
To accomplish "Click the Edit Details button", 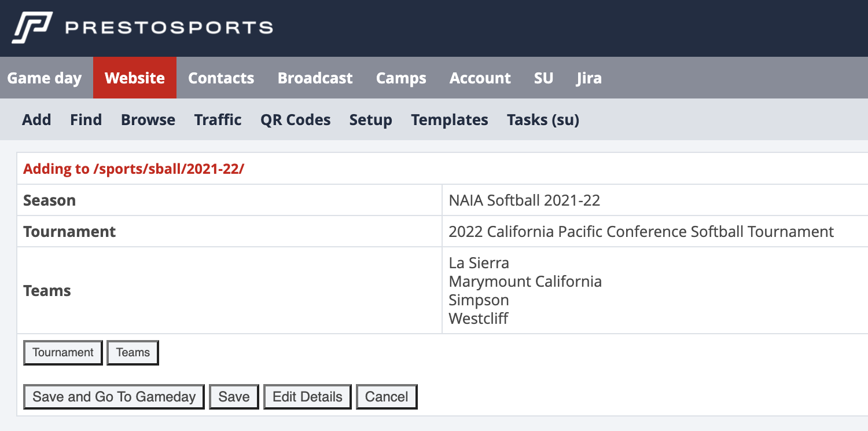I will click(307, 397).
